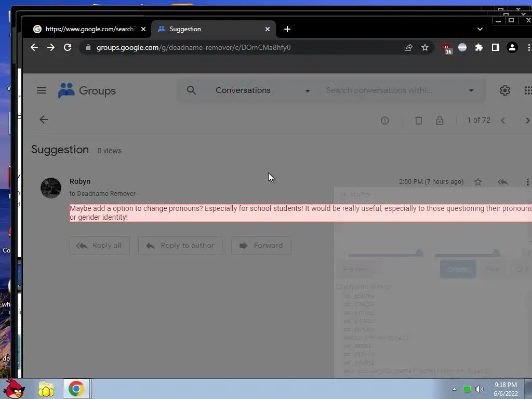Open the uBlock Origin extension icon
The width and height of the screenshot is (532, 399).
coord(447,48)
